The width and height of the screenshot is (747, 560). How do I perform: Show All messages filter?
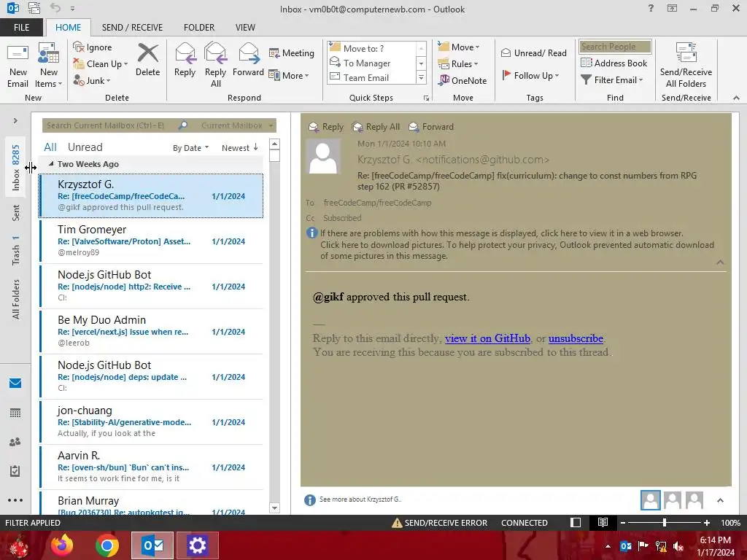[50, 147]
